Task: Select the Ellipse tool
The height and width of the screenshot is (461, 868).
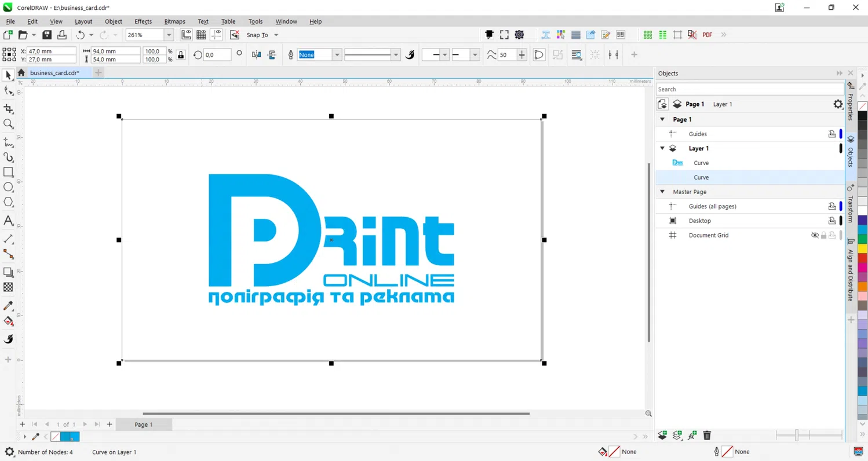Action: pyautogui.click(x=8, y=187)
